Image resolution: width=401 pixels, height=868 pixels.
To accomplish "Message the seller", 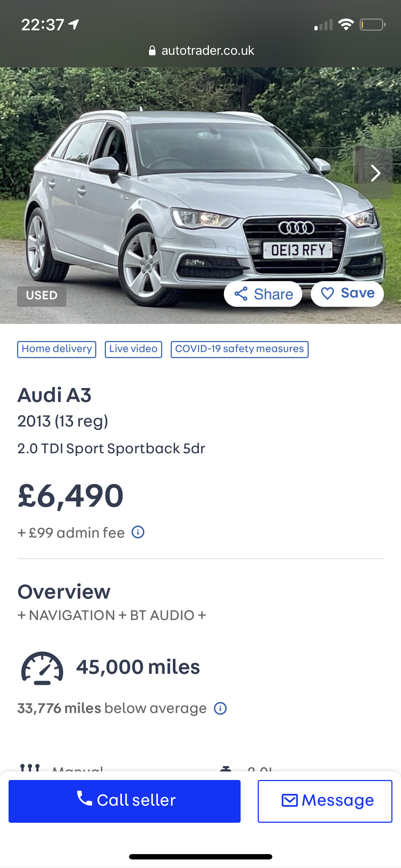I will click(325, 801).
